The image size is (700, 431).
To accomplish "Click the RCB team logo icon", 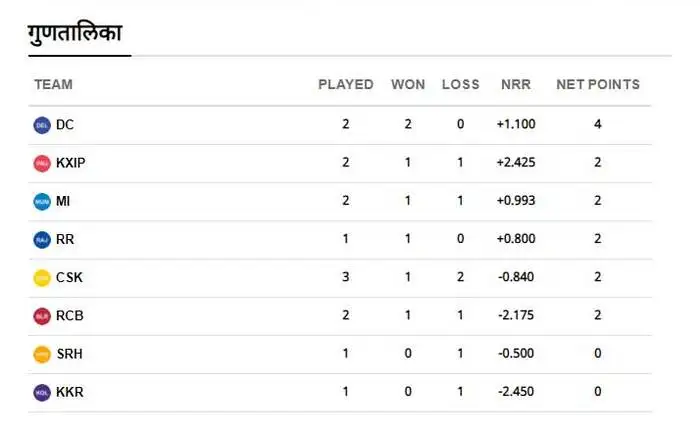I will [x=41, y=316].
